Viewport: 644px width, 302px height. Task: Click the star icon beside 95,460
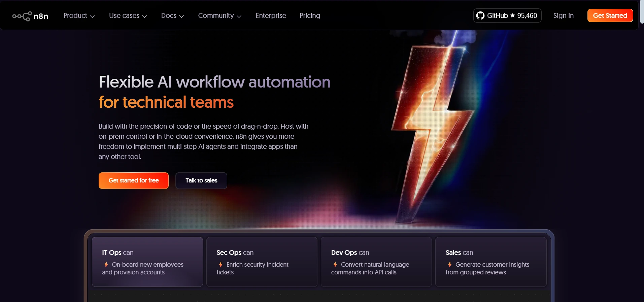click(513, 15)
